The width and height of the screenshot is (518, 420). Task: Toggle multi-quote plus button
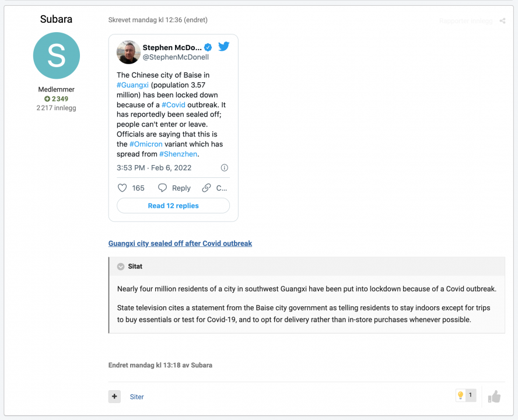coord(114,397)
